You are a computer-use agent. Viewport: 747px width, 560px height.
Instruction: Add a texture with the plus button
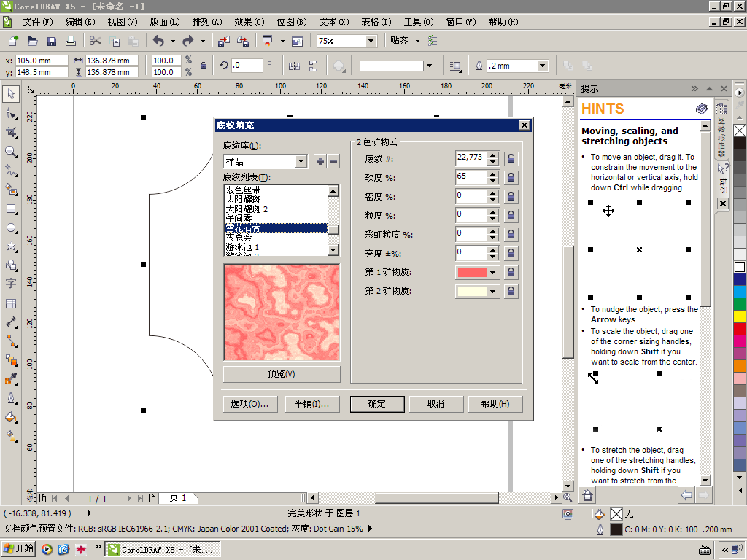[320, 161]
